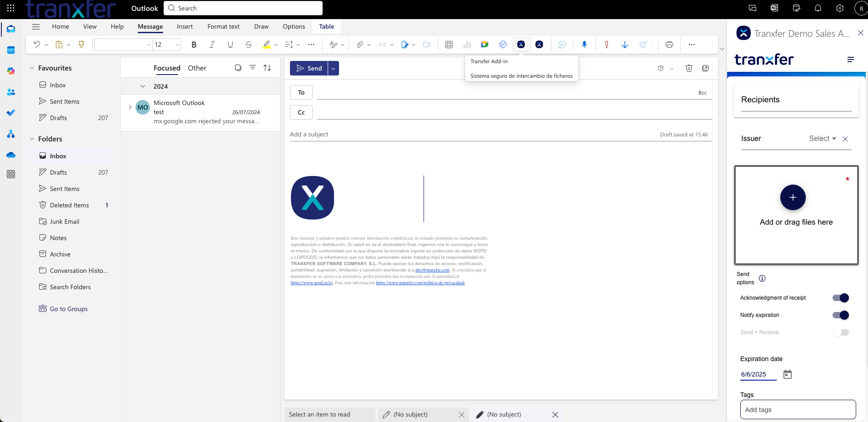This screenshot has width=868, height=422.
Task: Toggle the Send + Receive switch
Action: coord(840,332)
